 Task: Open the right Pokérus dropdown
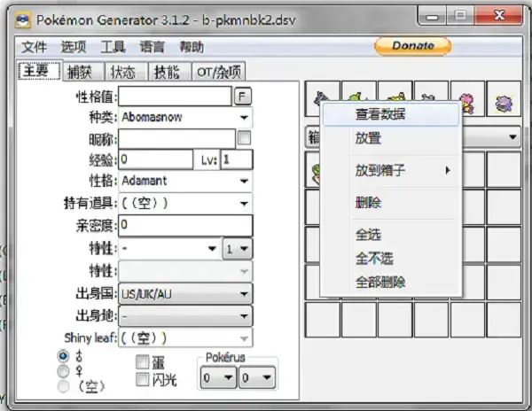point(257,377)
